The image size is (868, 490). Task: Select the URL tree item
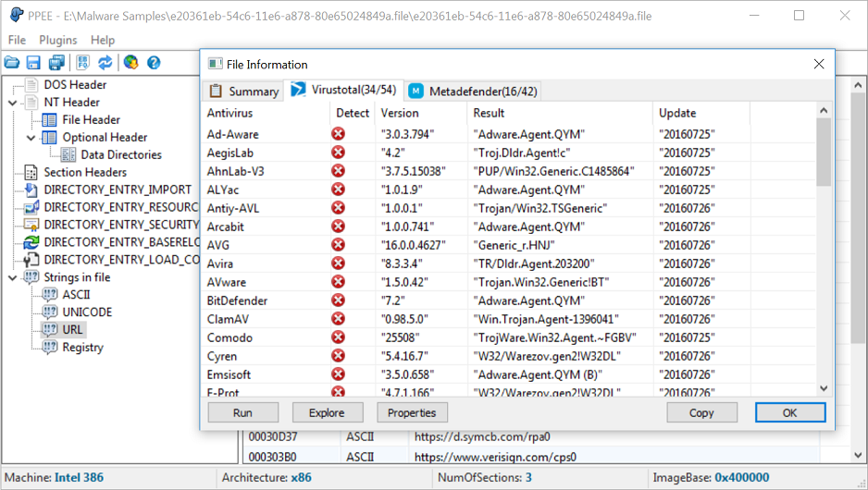pos(72,330)
